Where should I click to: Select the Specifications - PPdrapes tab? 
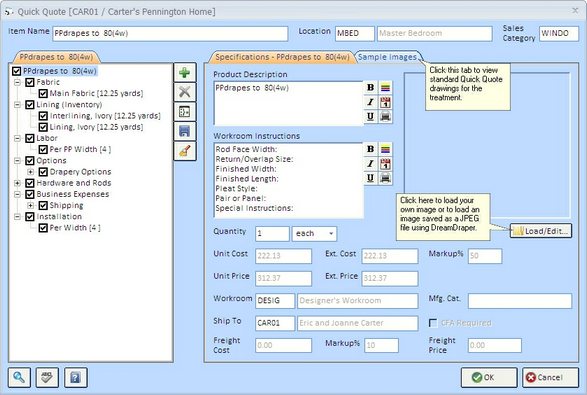282,57
